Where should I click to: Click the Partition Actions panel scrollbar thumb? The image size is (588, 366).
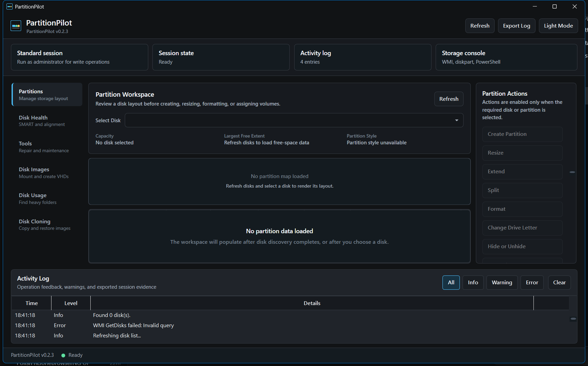[x=572, y=172]
